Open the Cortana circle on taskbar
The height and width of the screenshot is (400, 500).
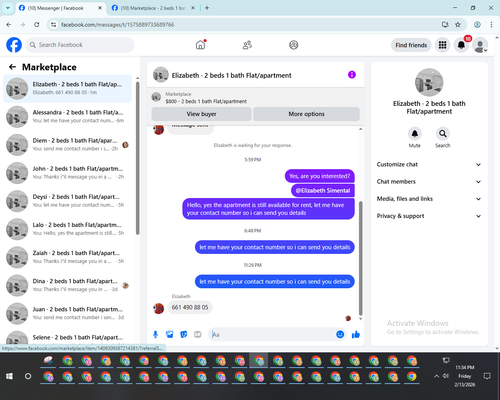coord(28,376)
